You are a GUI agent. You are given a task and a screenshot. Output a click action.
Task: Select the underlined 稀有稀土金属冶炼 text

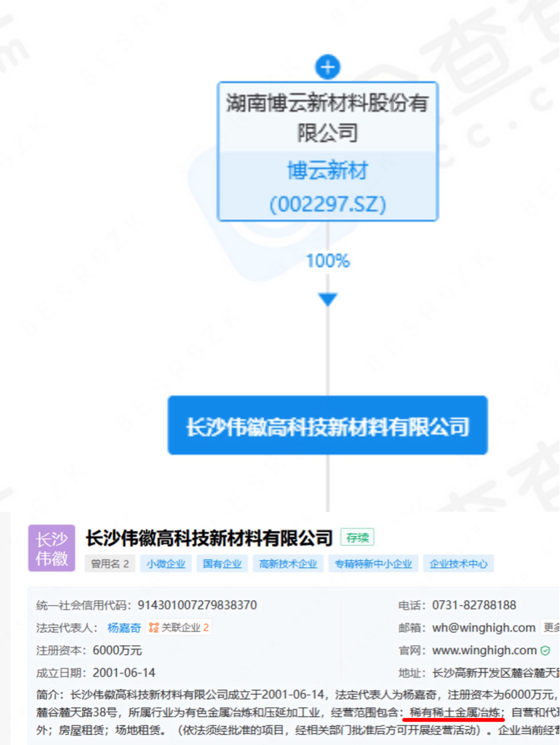[455, 712]
